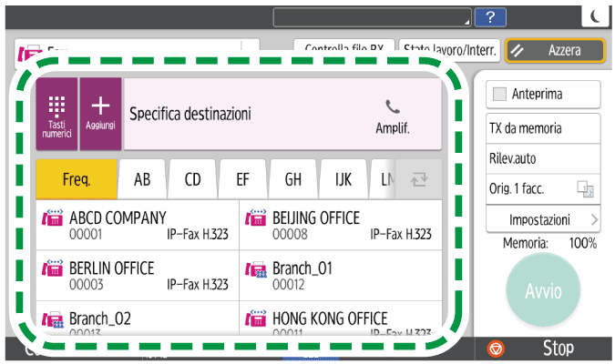Tap the Amplif. phone handset icon
615x364 pixels.
pos(392,106)
